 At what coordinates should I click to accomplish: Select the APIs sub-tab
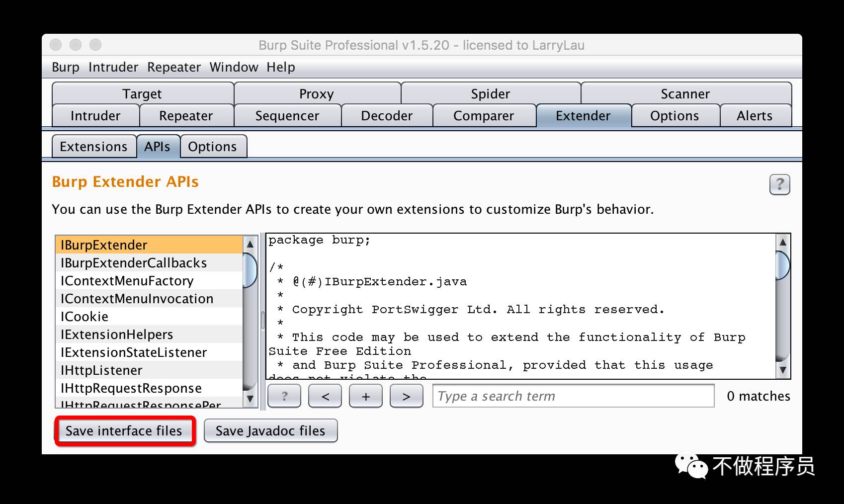(158, 147)
